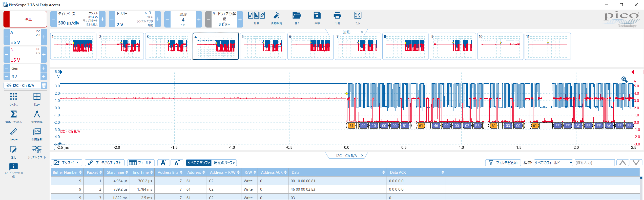Sort table by End Time
The height and width of the screenshot is (200, 644).
click(143, 172)
